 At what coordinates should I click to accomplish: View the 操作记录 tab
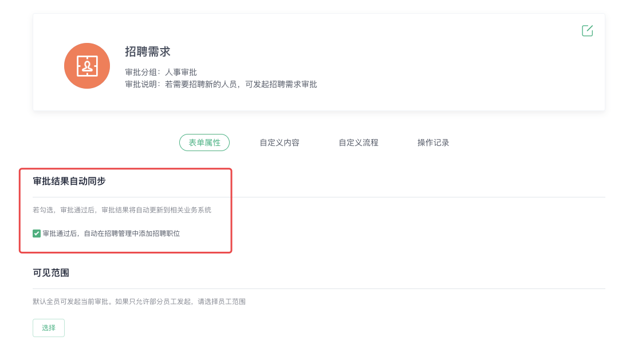434,143
